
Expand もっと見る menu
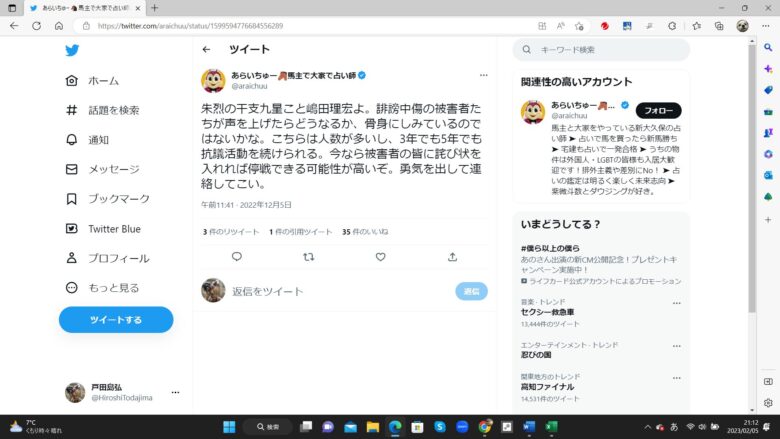[102, 288]
